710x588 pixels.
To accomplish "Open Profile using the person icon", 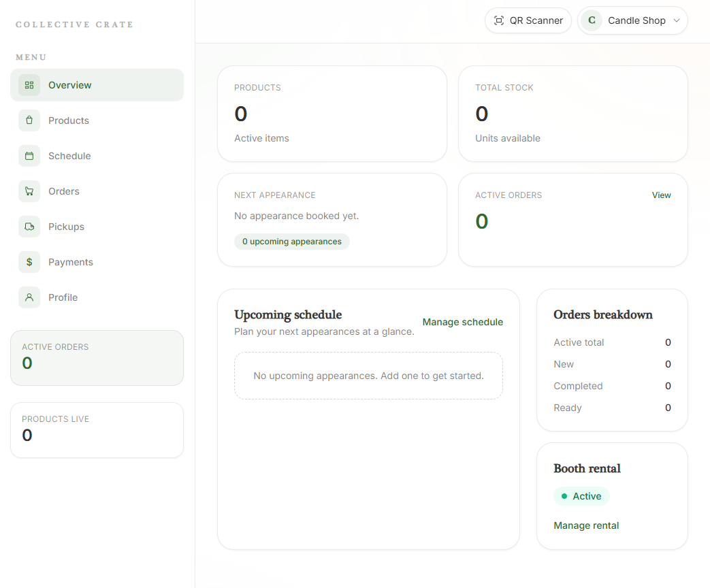I will 29,297.
